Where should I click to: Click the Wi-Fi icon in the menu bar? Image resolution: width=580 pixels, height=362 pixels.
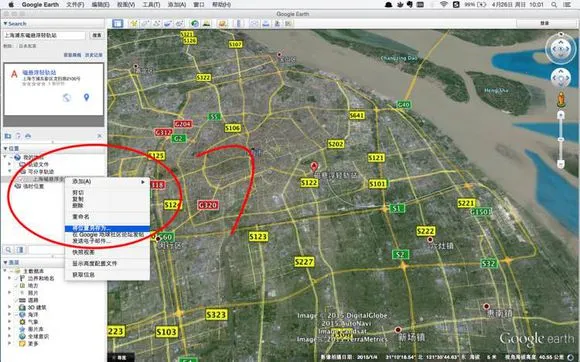click(444, 4)
